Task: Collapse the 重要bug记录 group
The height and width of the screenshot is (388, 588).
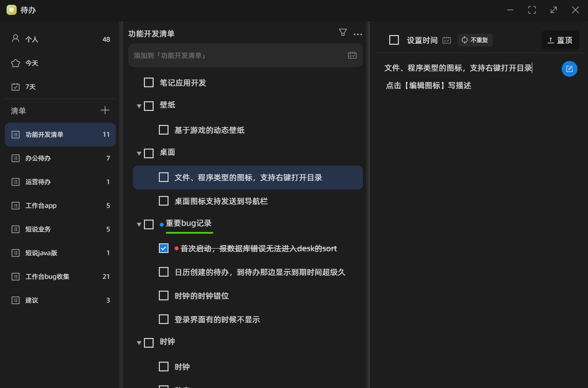Action: point(139,224)
